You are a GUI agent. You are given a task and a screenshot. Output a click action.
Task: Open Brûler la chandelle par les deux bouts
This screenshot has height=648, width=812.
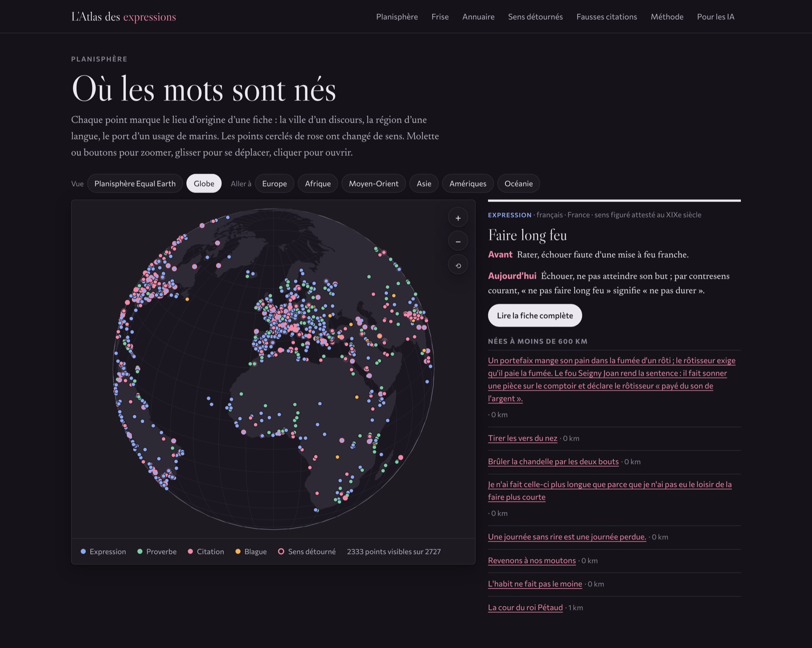tap(553, 461)
